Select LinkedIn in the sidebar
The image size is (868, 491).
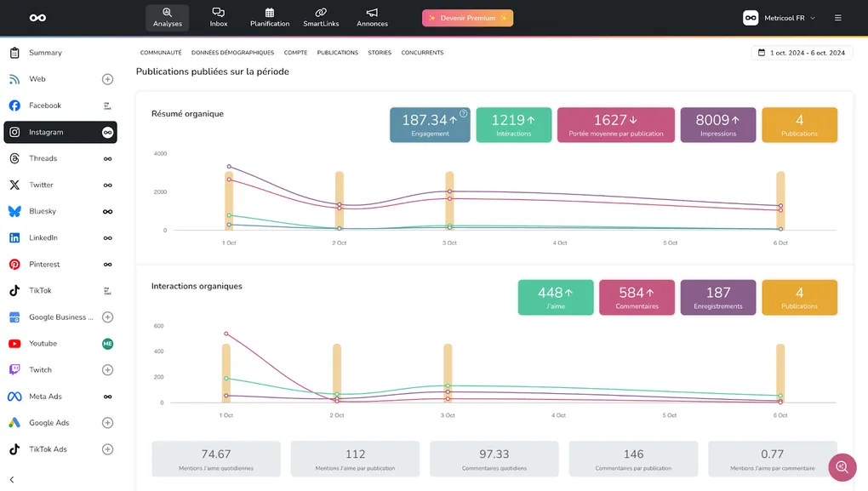coord(43,238)
